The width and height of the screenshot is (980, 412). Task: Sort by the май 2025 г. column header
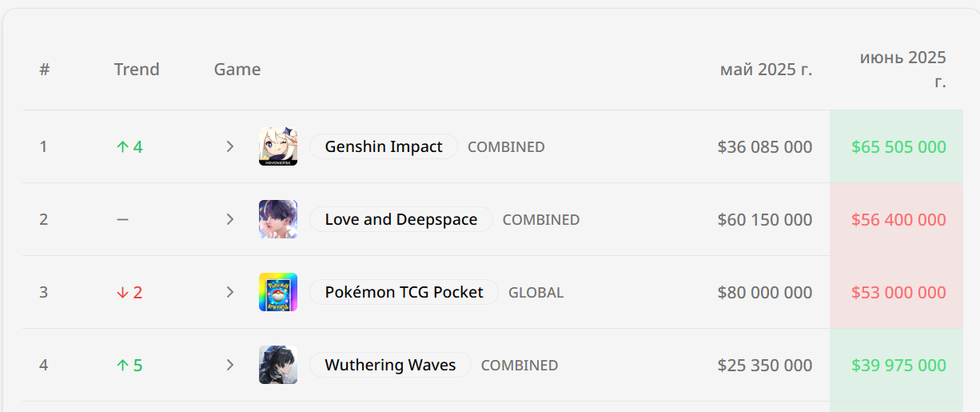[x=766, y=70]
